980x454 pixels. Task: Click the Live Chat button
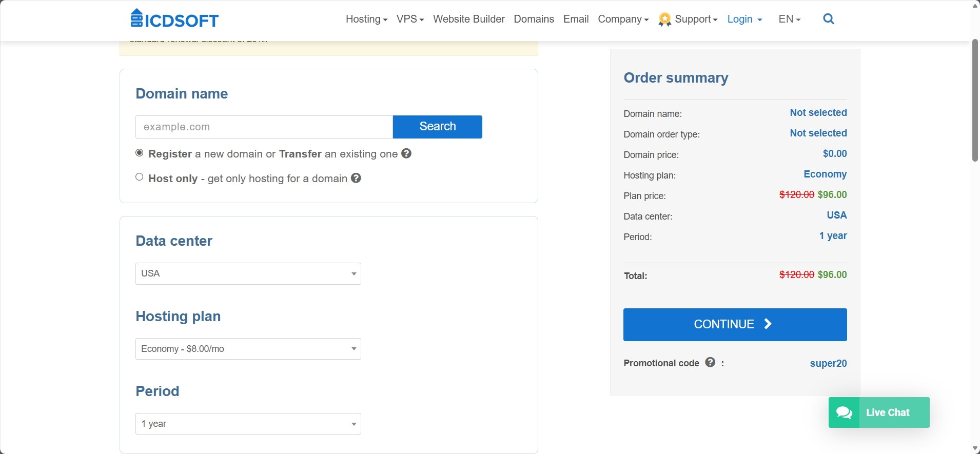coord(879,412)
